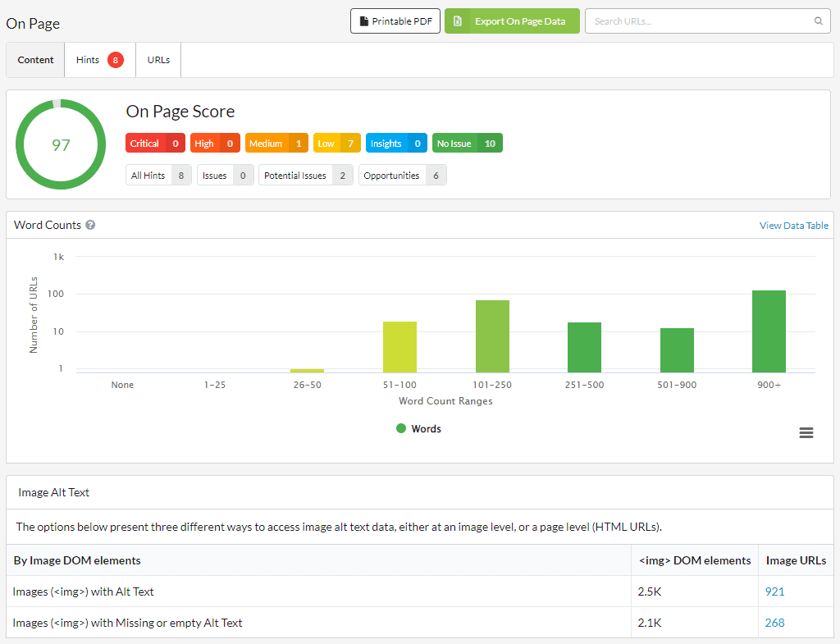
Task: Click the 900+ word count bar
Action: click(769, 331)
